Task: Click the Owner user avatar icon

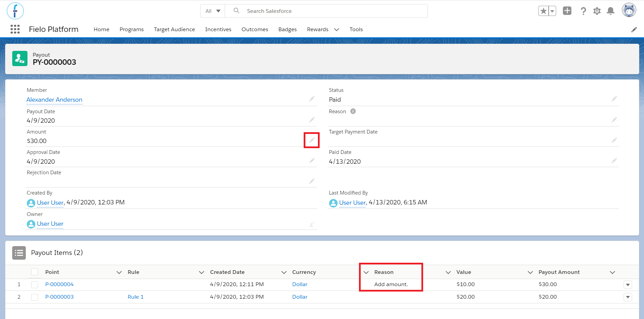Action: [x=31, y=224]
